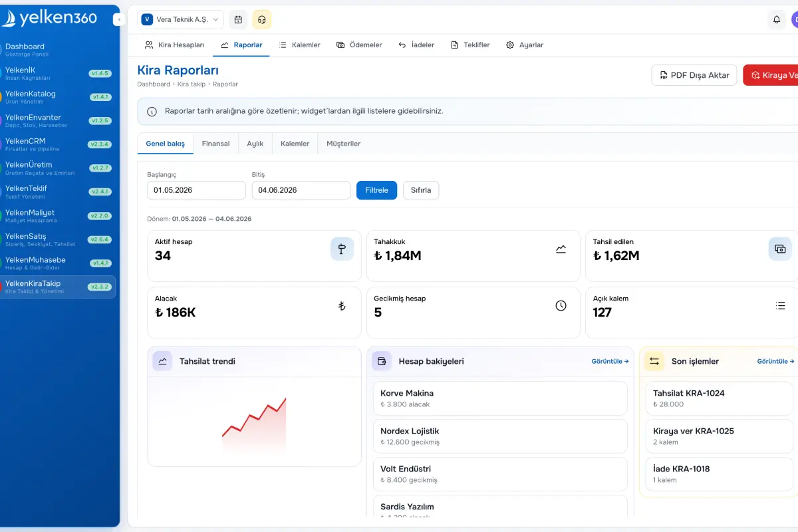Expand the Vera Teknik A.Ş. company dropdown
The width and height of the screenshot is (798, 532).
pyautogui.click(x=180, y=19)
